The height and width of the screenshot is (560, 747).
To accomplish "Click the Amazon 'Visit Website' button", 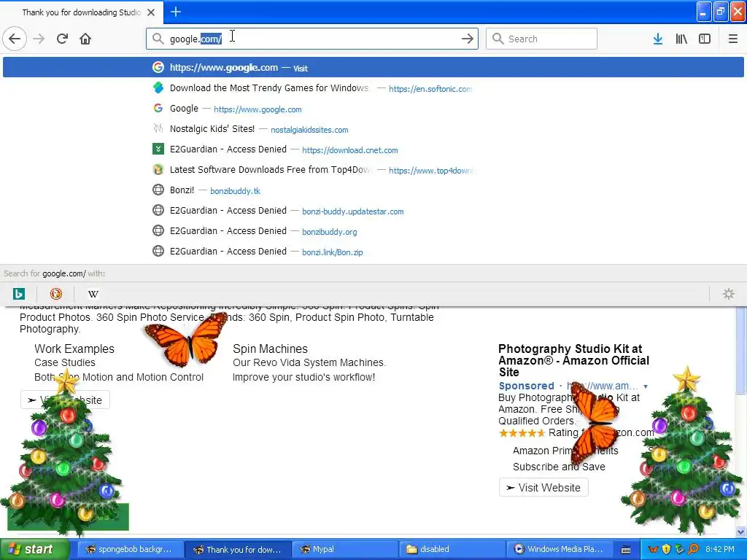I will click(543, 488).
